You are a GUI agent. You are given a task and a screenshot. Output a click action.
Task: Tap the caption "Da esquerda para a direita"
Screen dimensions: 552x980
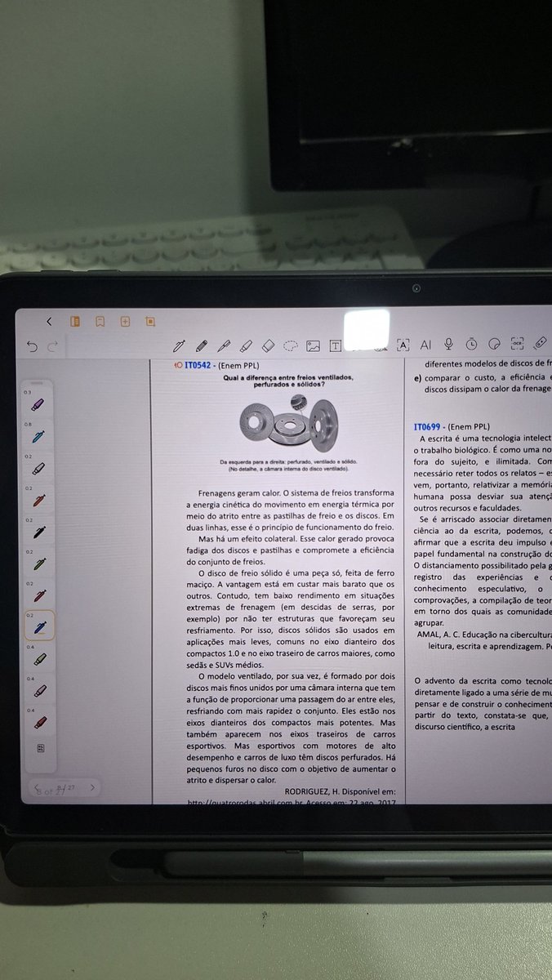coord(288,462)
